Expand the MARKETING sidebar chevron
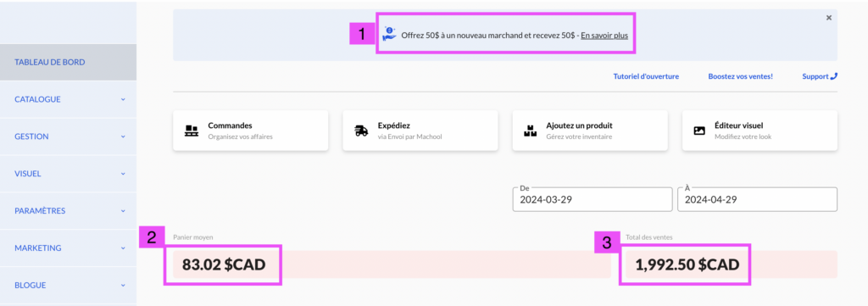868x306 pixels. click(123, 248)
